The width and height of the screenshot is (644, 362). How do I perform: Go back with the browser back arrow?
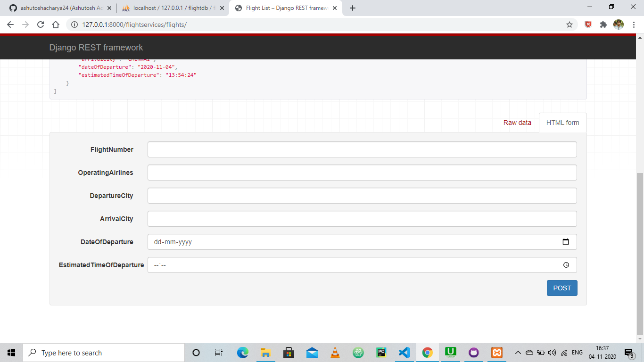[10, 25]
